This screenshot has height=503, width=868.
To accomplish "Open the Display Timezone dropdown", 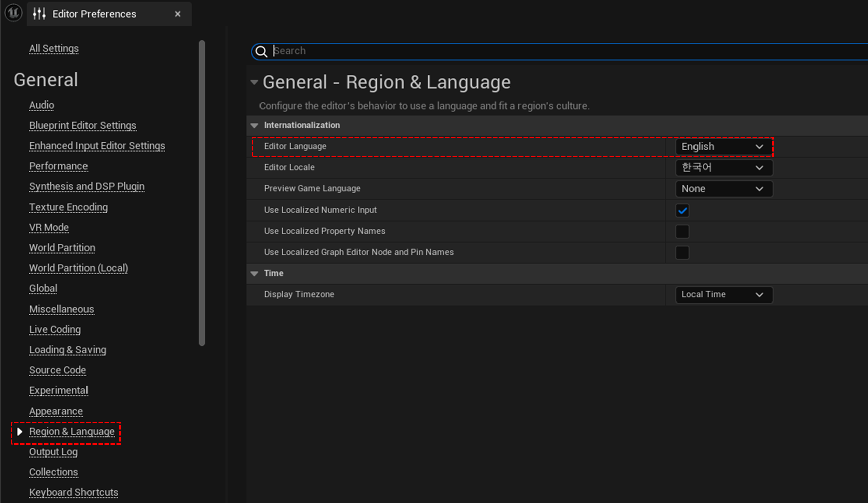I will click(x=724, y=294).
